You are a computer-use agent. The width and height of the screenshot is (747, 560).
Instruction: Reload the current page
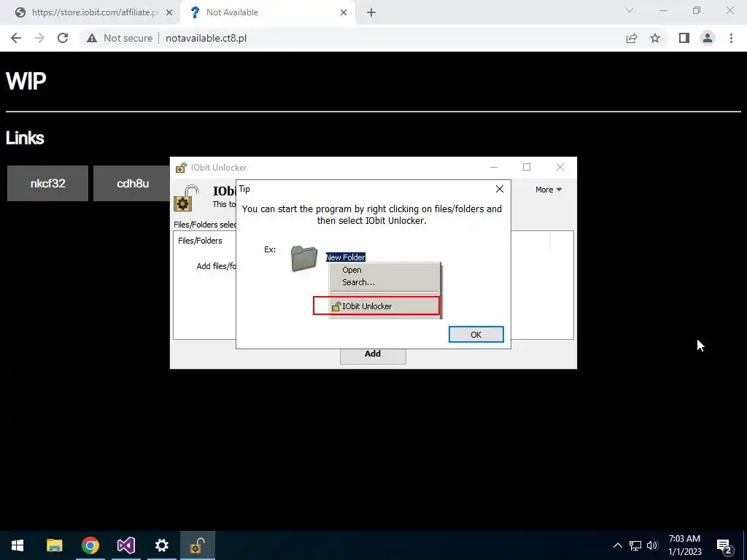tap(63, 38)
